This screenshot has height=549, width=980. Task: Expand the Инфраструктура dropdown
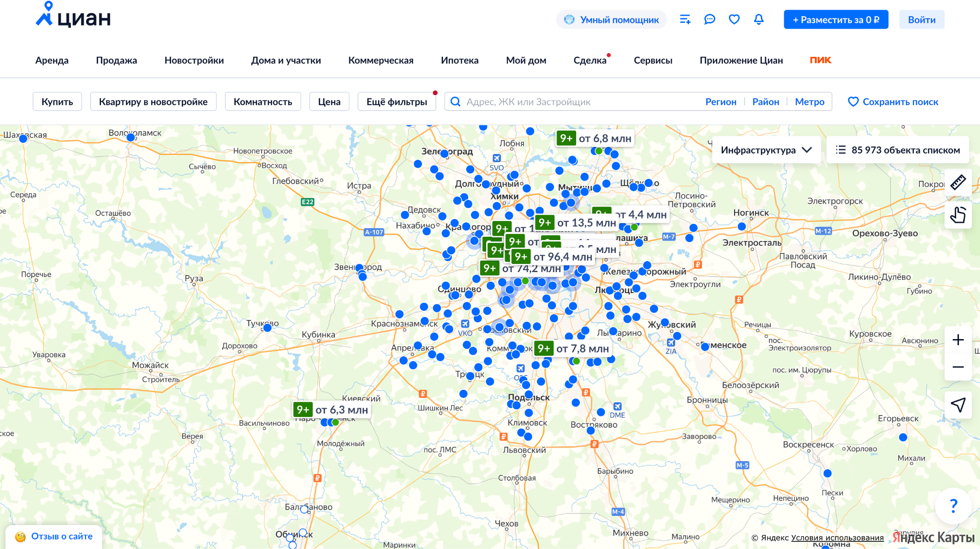766,150
